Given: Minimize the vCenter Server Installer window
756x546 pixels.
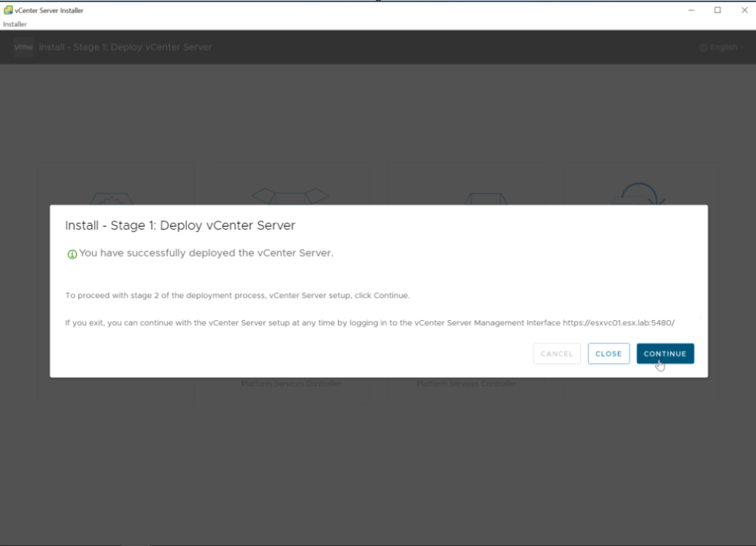Looking at the screenshot, I should (x=691, y=10).
